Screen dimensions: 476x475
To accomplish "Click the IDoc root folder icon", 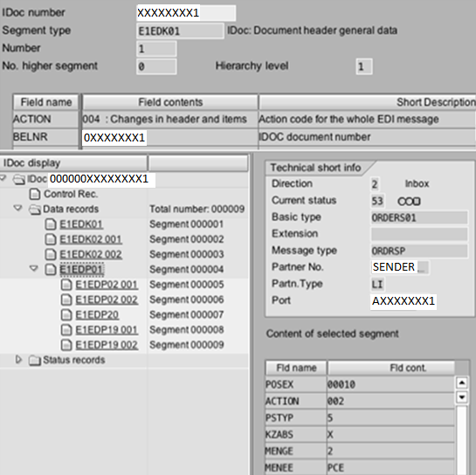I will point(19,179).
